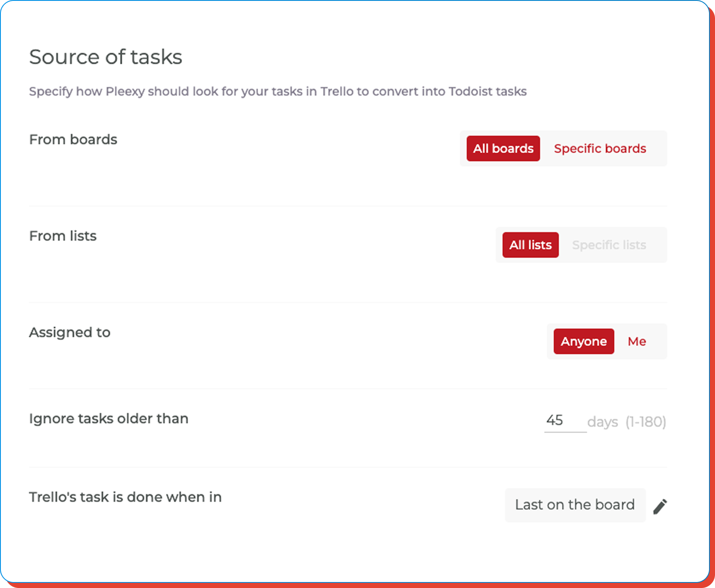Switch to Specific boards
The height and width of the screenshot is (588, 715).
point(600,148)
